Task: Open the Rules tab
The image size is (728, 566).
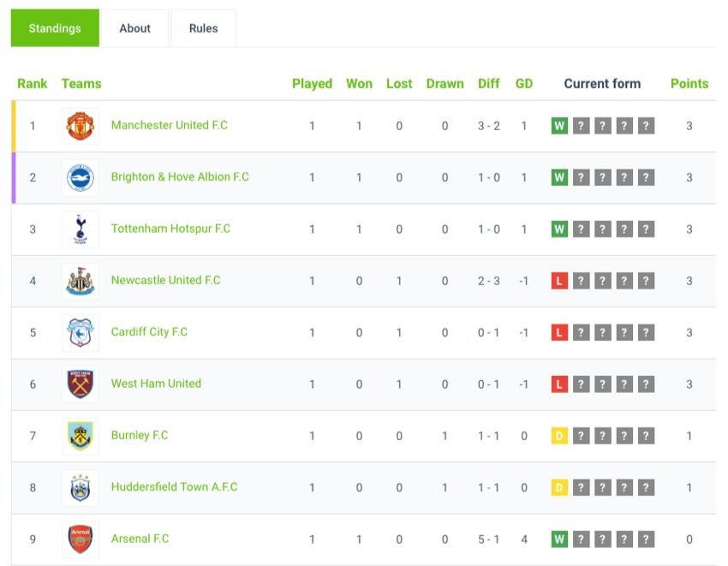Action: 203,28
